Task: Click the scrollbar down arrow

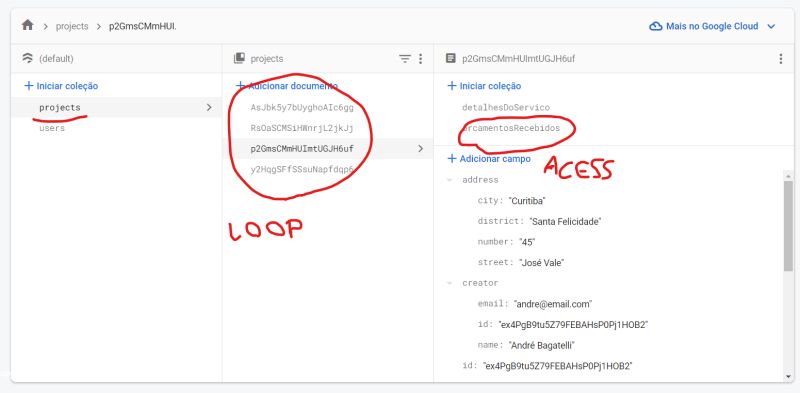Action: click(x=788, y=377)
